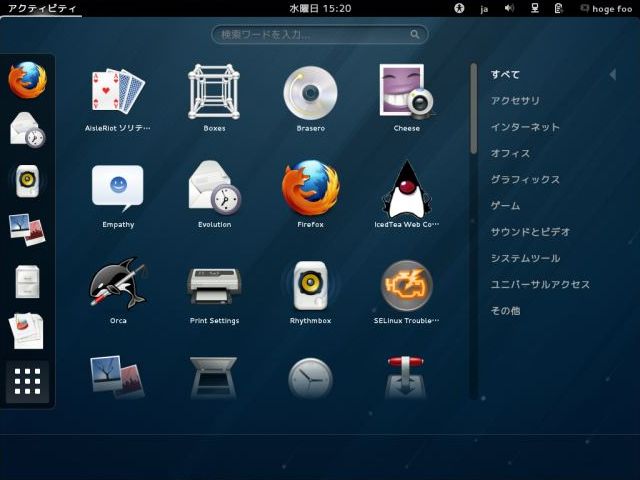Screen dimensions: 640x480
Task: Select the その他 category
Action: pyautogui.click(x=505, y=311)
